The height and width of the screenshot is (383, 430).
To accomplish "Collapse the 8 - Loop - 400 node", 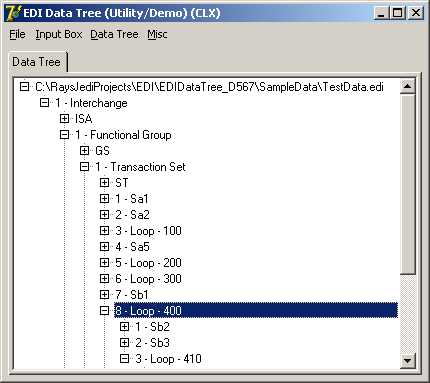I will click(x=104, y=311).
